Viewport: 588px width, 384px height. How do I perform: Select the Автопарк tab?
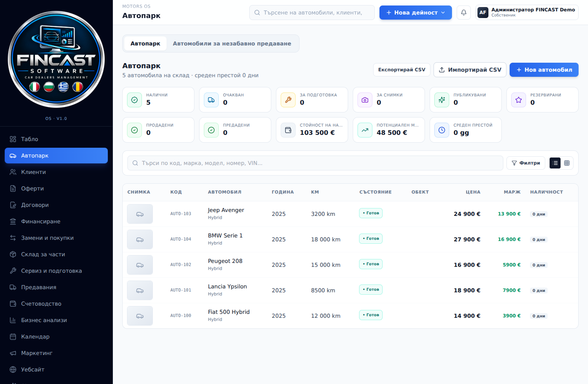pyautogui.click(x=145, y=43)
